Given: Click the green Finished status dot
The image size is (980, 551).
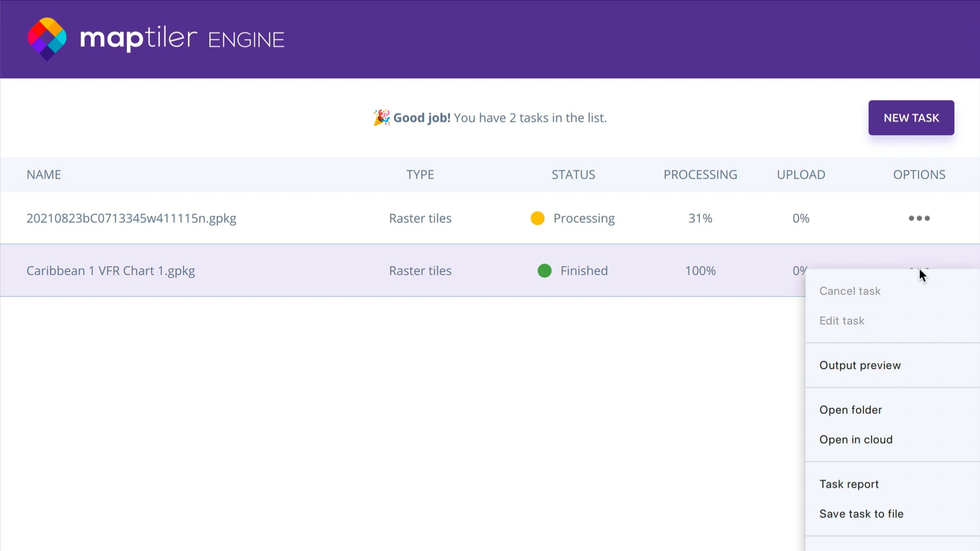Looking at the screenshot, I should (544, 271).
